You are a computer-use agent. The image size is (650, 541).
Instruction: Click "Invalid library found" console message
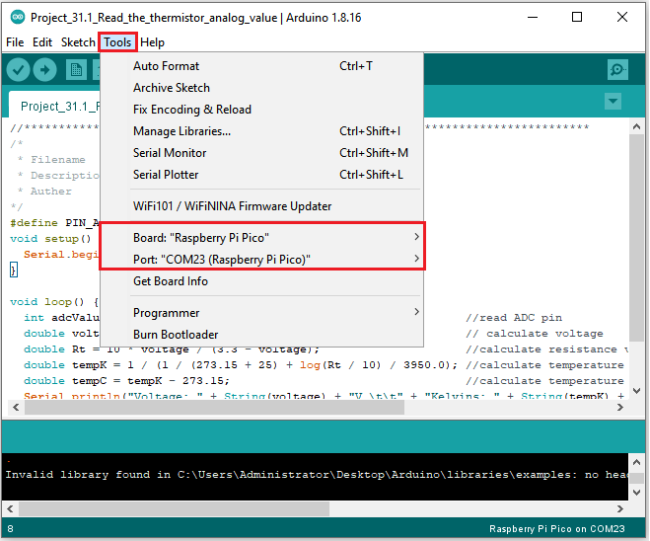(316, 475)
